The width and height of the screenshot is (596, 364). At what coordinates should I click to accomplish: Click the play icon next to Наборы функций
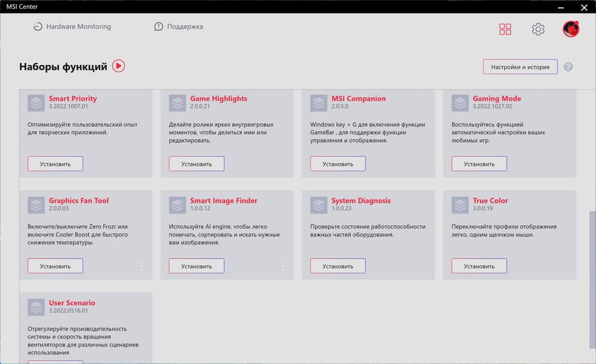click(118, 66)
